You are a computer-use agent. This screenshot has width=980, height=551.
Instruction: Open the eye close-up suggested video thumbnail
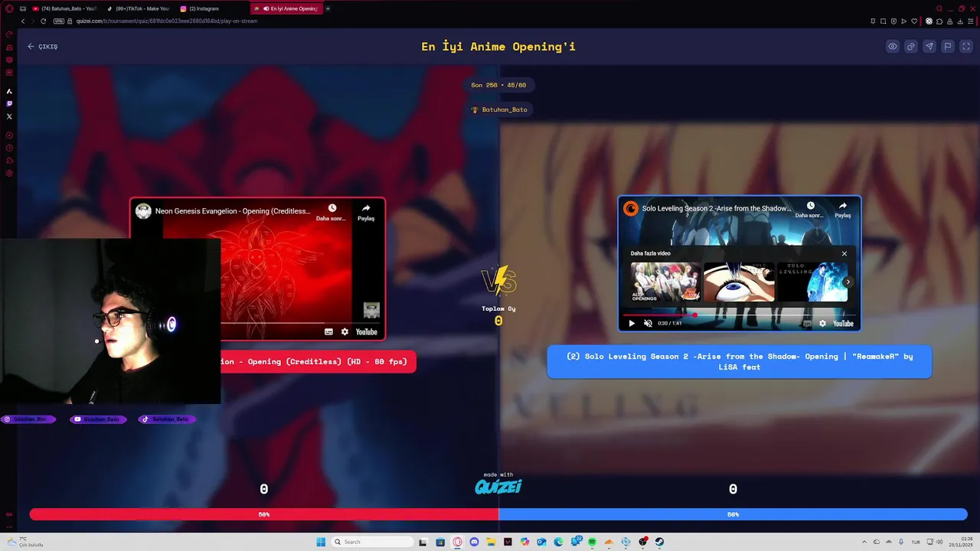click(x=738, y=282)
